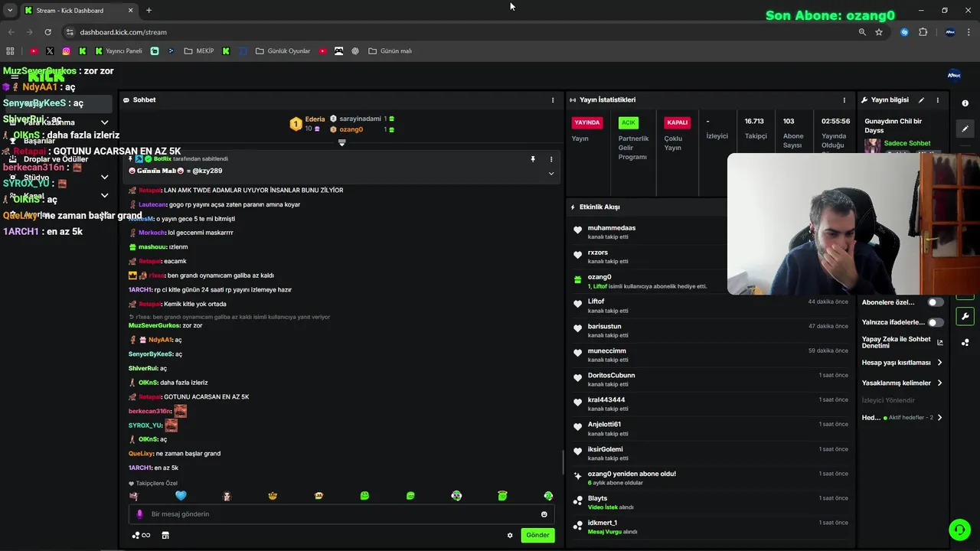980x551 pixels.
Task: Click in the Bir mesaj gönderin field
Action: pyautogui.click(x=341, y=514)
